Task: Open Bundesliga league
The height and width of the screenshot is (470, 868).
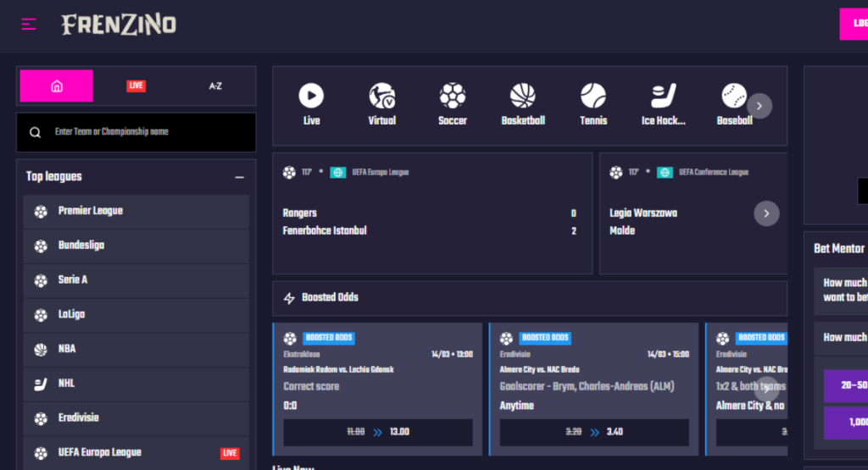Action: (136, 246)
